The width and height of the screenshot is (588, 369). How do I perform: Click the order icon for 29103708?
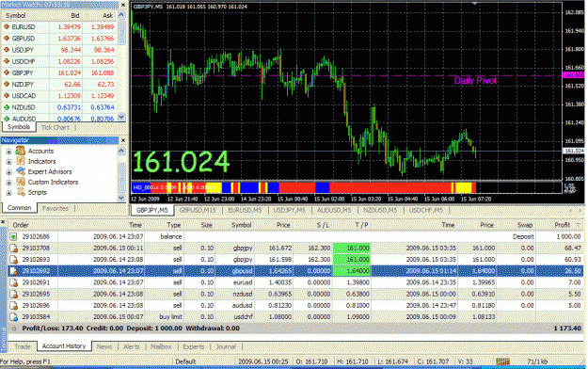[x=13, y=249]
